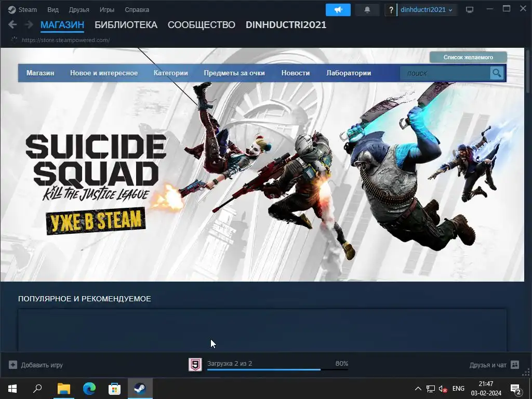532x399 pixels.
Task: Click the Новости store link
Action: [296, 73]
